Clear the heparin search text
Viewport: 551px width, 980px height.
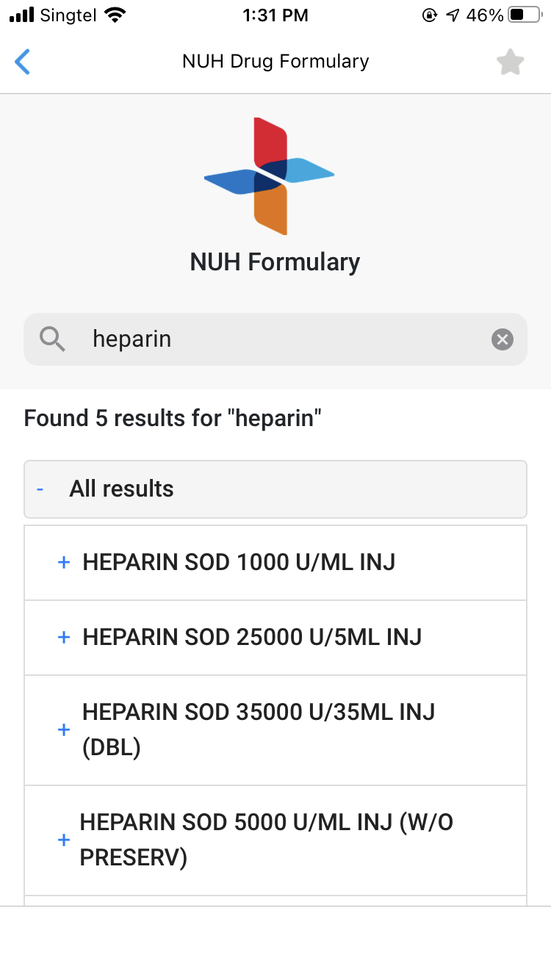503,339
